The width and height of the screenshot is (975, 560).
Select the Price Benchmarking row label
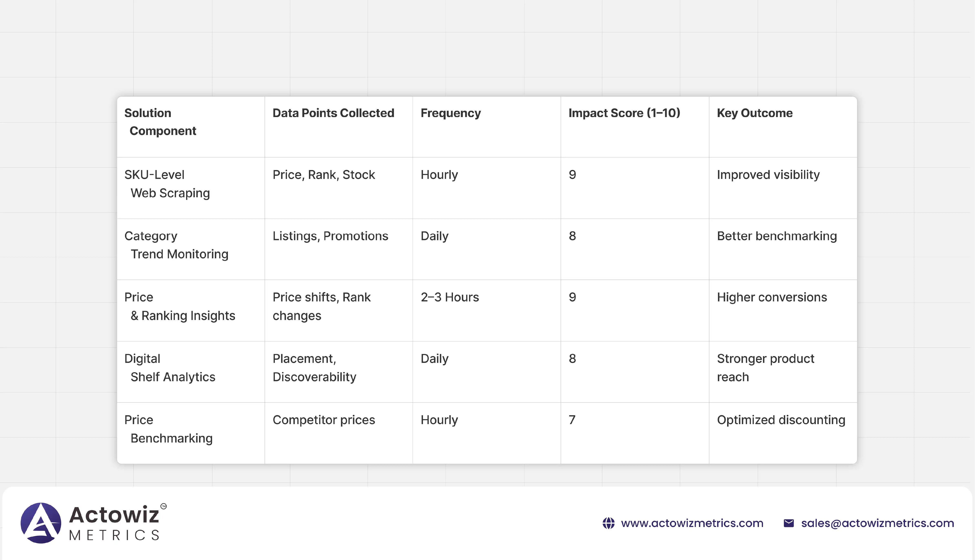(168, 429)
